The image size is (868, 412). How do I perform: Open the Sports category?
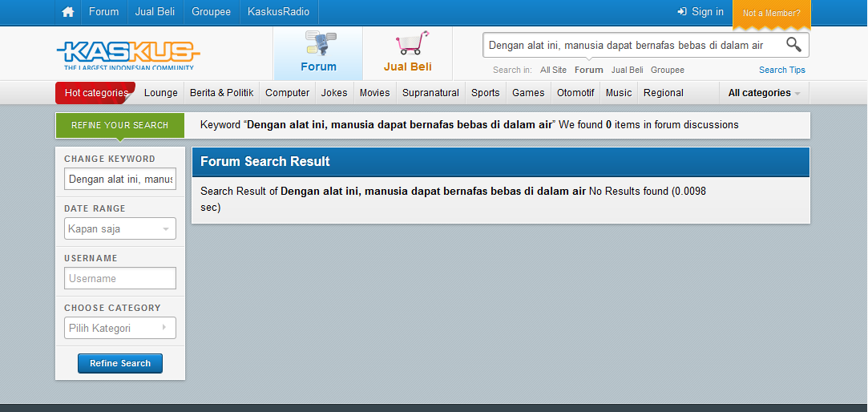click(x=485, y=93)
